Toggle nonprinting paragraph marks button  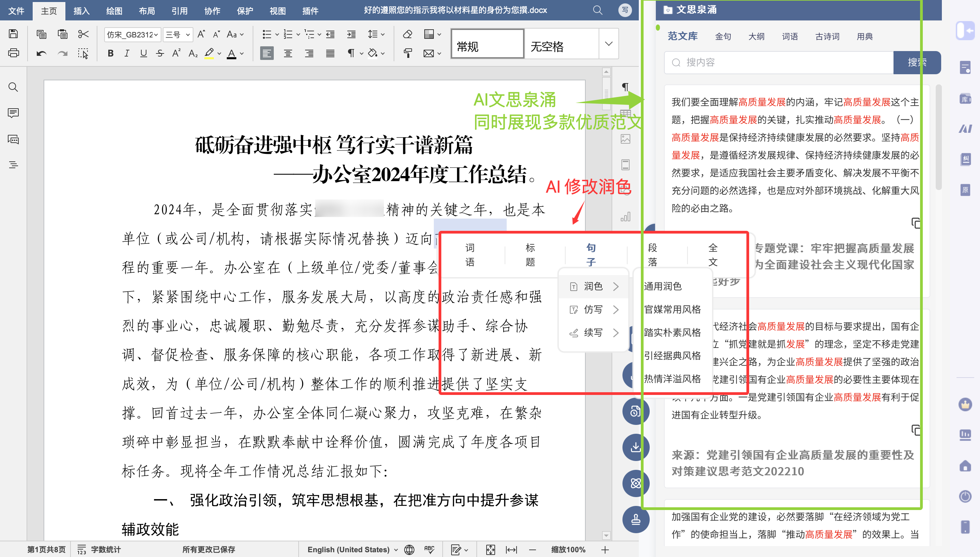[x=350, y=53]
